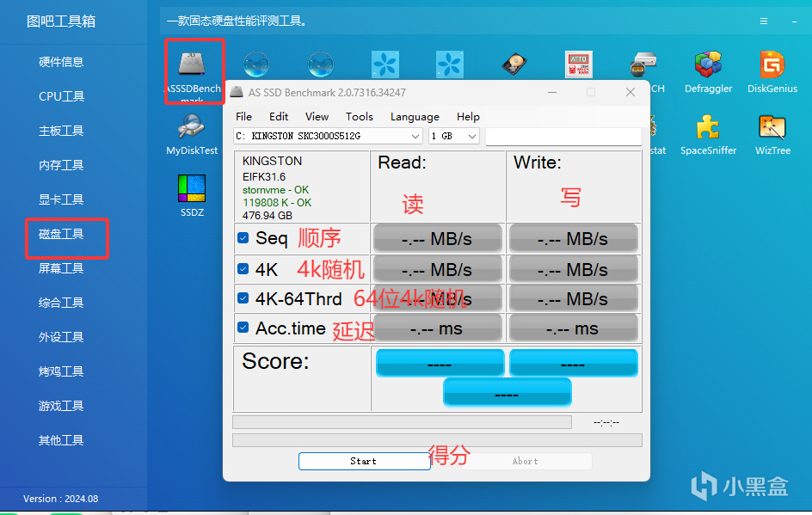The image size is (812, 515).
Task: Click the Seq write result cell
Action: click(573, 238)
